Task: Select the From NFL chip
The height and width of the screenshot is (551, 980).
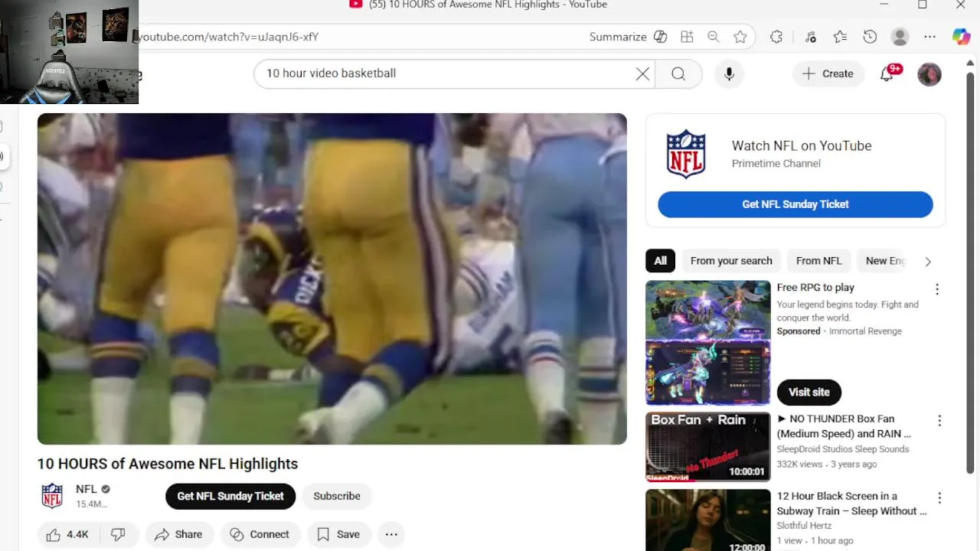Action: click(x=818, y=261)
